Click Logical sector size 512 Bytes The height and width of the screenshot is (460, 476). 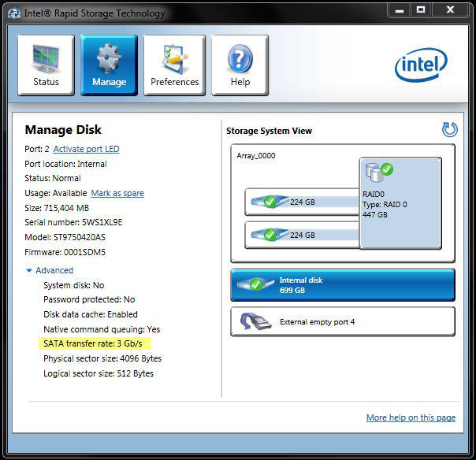[99, 373]
